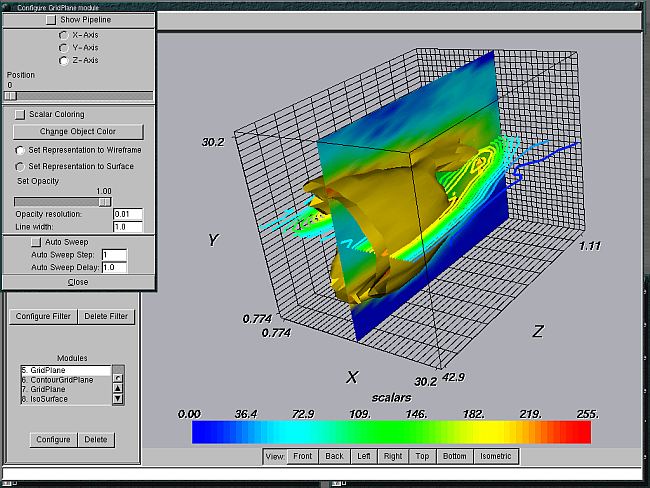Switch to the Isometric view
The image size is (650, 488).
496,456
